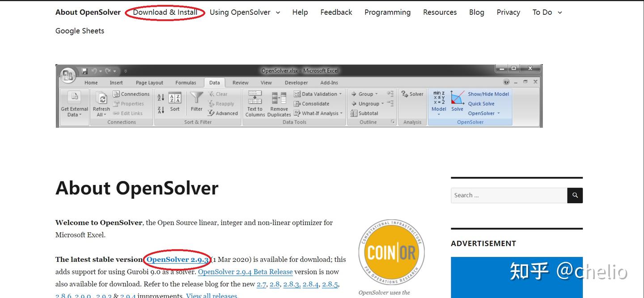The height and width of the screenshot is (298, 644).
Task: Click the Data Validation icon
Action: (318, 93)
